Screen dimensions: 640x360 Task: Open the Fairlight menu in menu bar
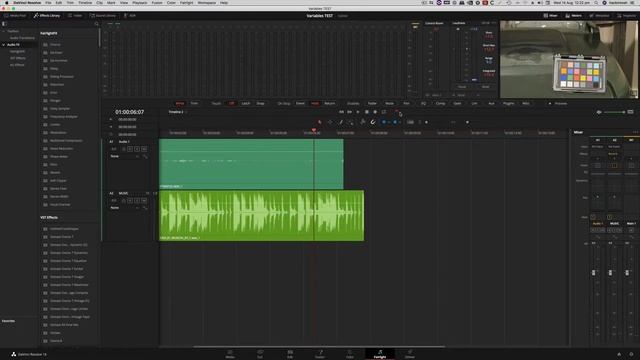click(x=187, y=3)
